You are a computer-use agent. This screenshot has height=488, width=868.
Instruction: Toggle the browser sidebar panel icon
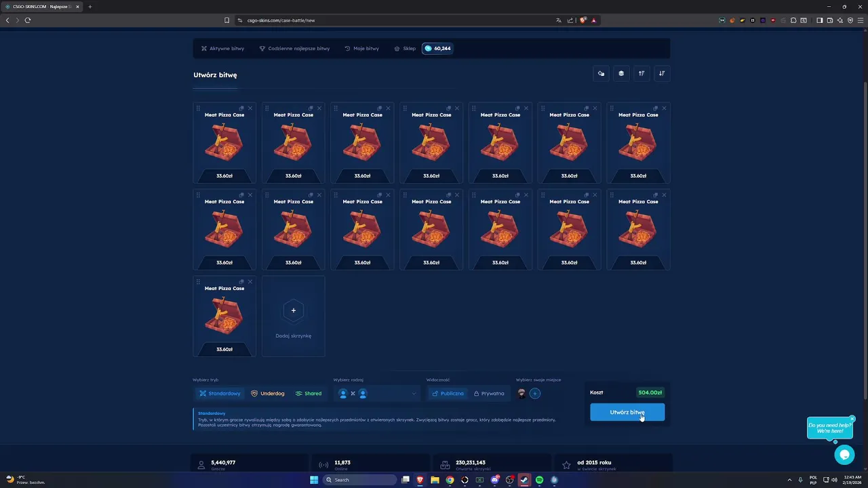click(x=819, y=20)
